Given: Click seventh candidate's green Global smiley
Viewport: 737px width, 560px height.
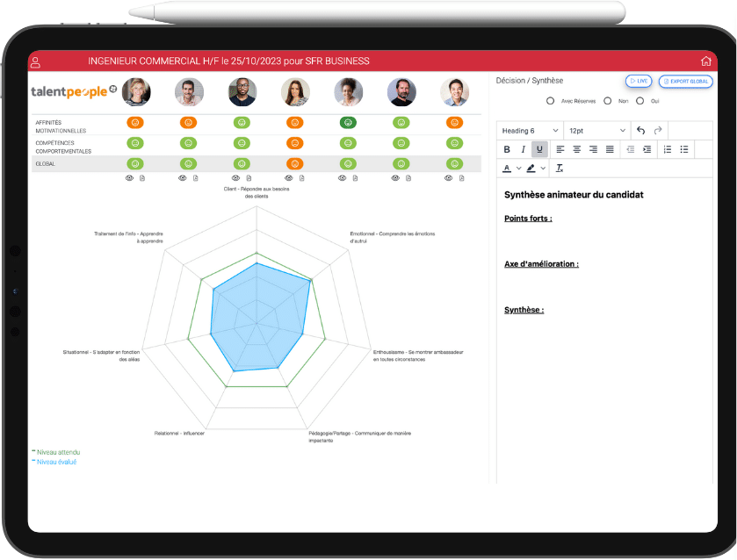Looking at the screenshot, I should click(454, 163).
